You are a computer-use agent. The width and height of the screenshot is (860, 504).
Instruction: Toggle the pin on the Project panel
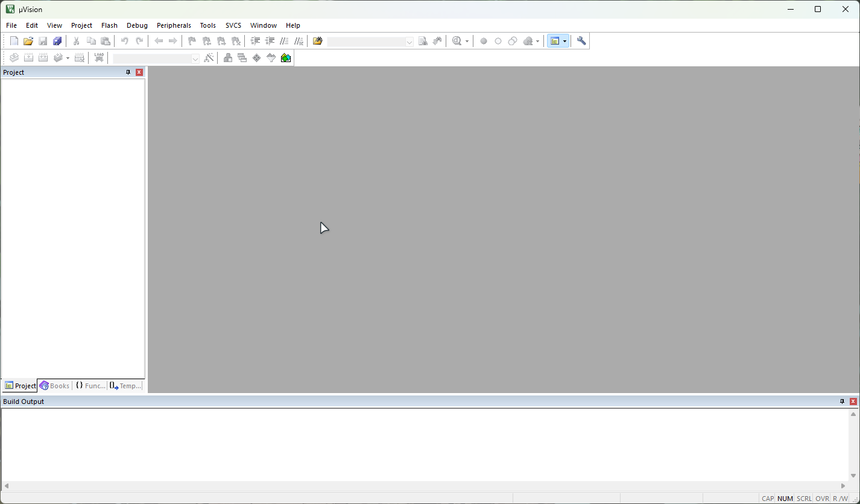(x=128, y=72)
